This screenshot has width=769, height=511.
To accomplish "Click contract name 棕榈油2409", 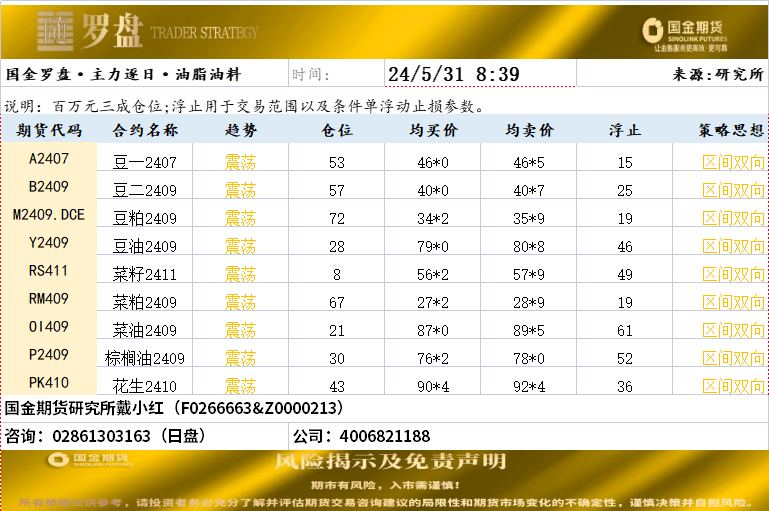I will click(x=145, y=358).
